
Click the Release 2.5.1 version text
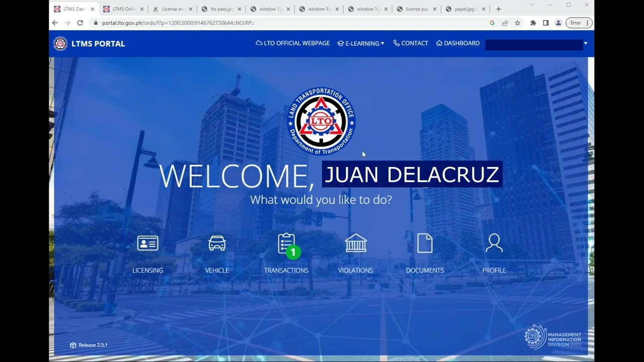(x=93, y=345)
